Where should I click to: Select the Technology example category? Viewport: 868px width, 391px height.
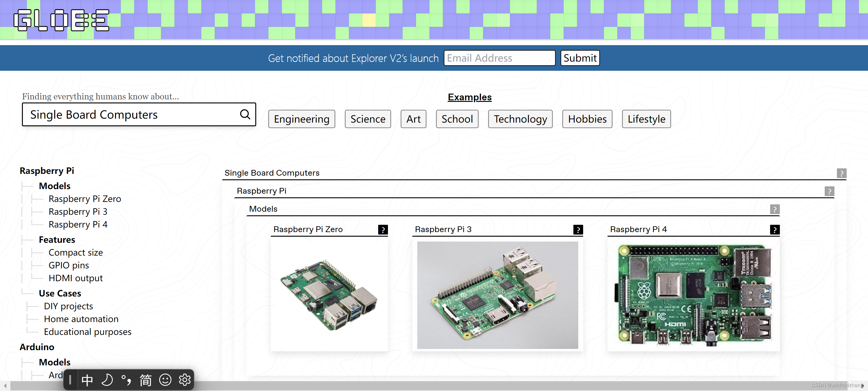(520, 119)
